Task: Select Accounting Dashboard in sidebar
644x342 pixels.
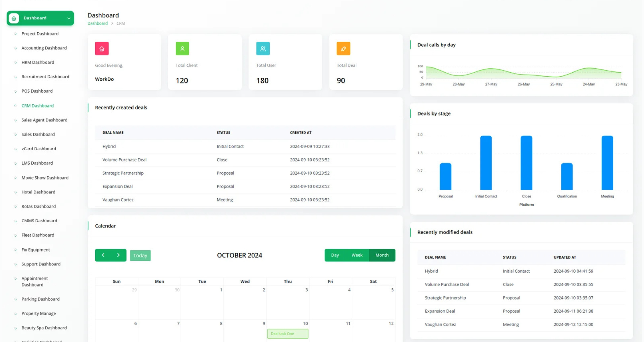Action: [44, 48]
